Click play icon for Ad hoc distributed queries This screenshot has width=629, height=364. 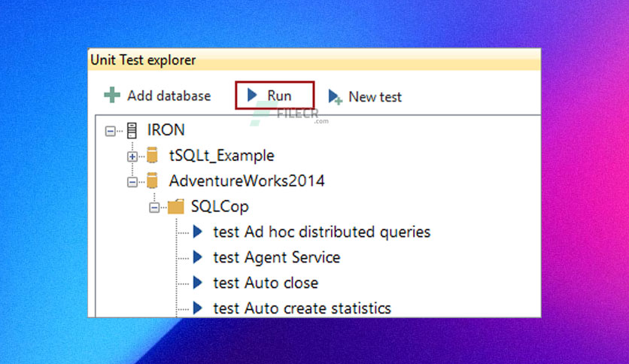[197, 232]
